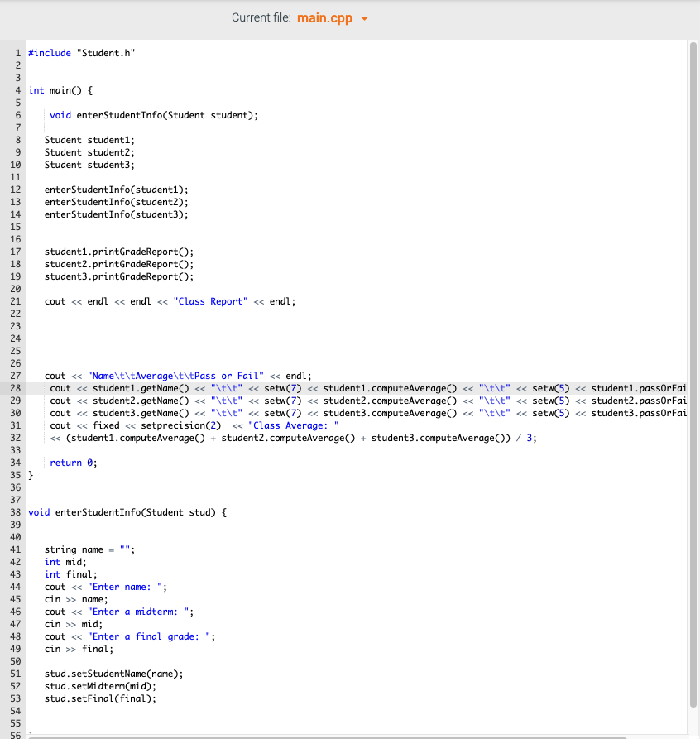Click 'Student student2;' declaration

[89, 152]
